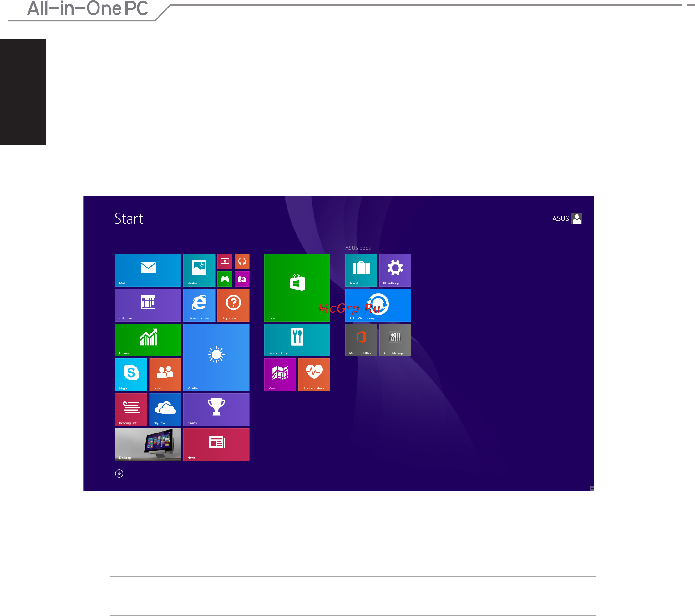Screen dimensions: 695x616
Task: Open the News tile
Action: (216, 445)
